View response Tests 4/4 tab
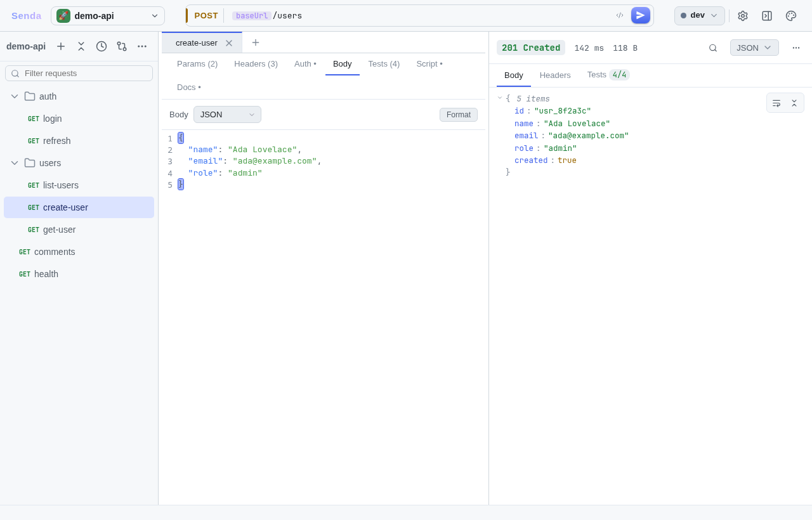The image size is (812, 520). click(x=608, y=75)
